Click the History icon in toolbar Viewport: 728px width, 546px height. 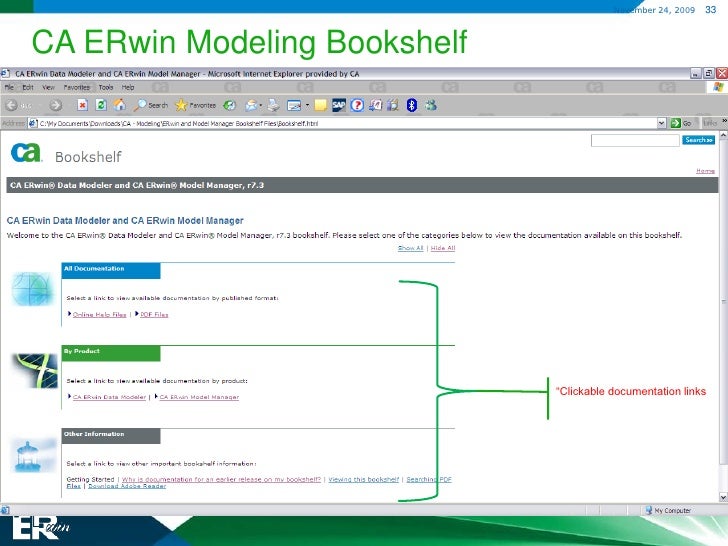[229, 105]
